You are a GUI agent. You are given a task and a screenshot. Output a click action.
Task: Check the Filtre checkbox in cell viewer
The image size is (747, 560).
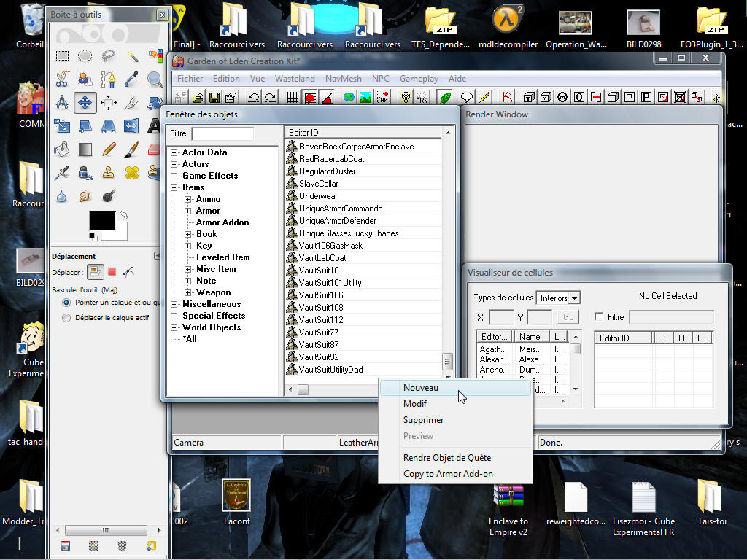point(600,316)
